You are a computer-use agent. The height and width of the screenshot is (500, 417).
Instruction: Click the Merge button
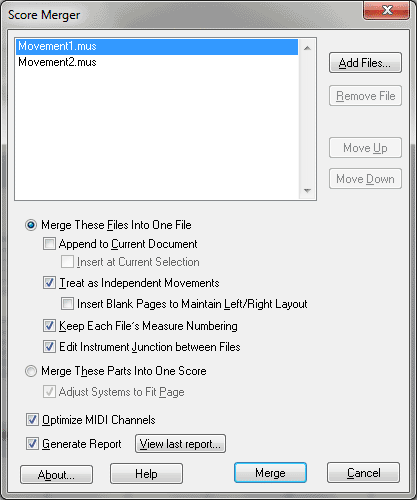tap(270, 473)
